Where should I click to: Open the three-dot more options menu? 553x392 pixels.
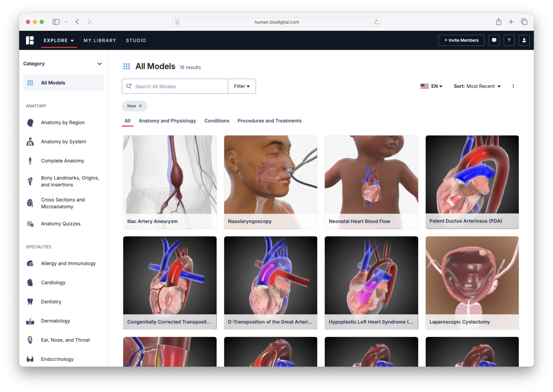513,86
